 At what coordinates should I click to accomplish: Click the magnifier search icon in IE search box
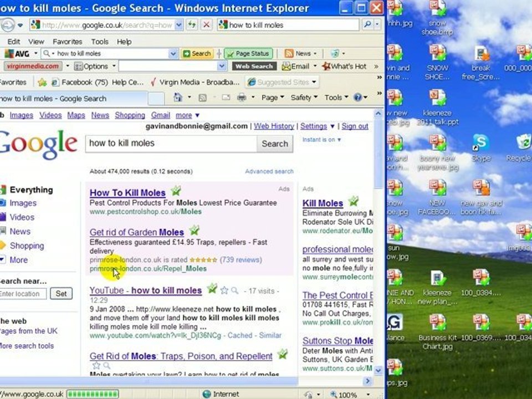click(x=367, y=25)
